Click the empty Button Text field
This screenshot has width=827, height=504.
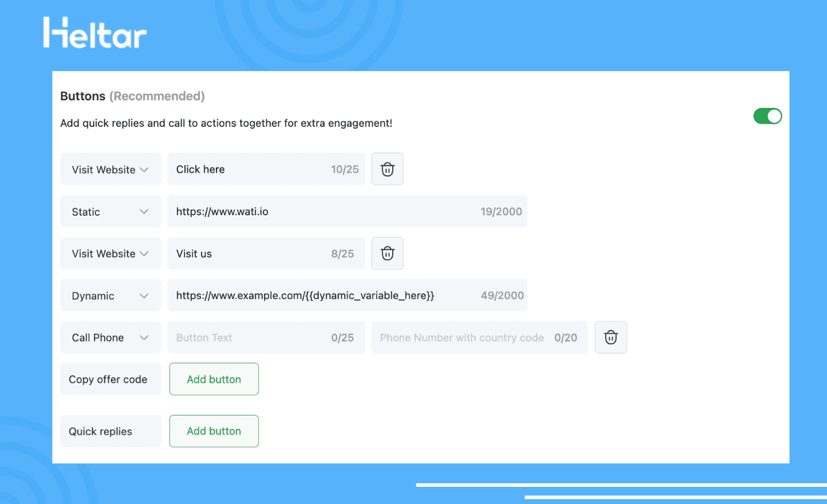(249, 337)
